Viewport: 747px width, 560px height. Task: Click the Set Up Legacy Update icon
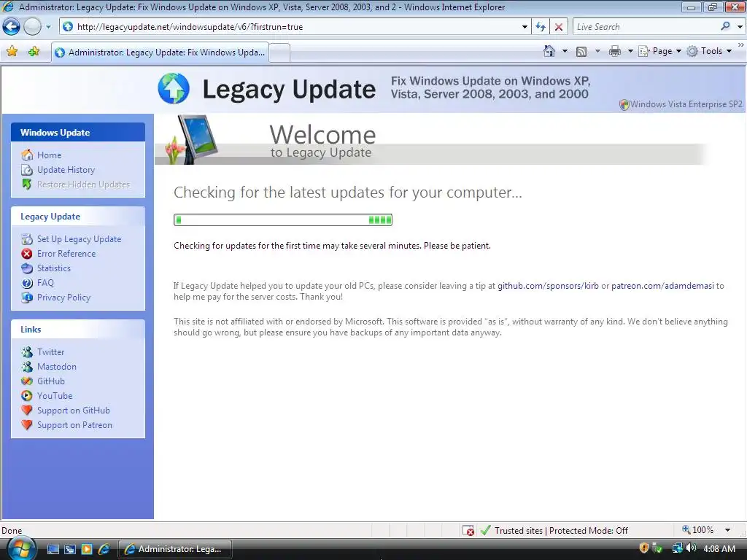pos(27,238)
